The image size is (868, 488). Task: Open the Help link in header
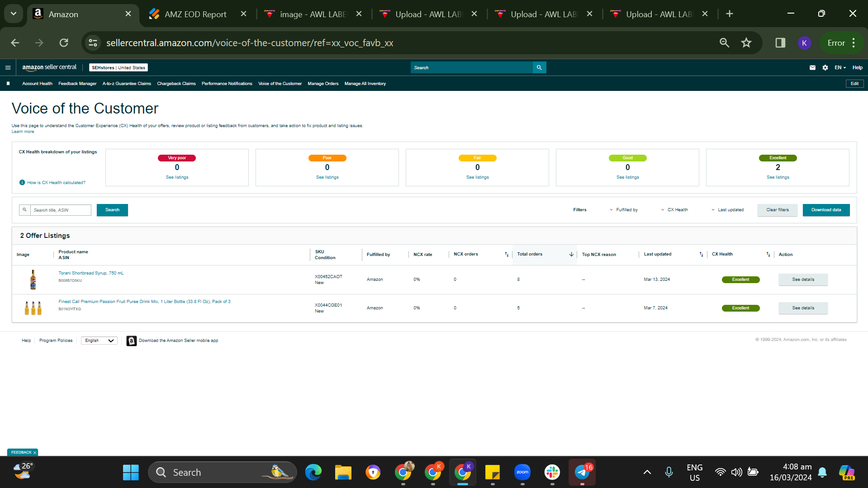point(857,67)
